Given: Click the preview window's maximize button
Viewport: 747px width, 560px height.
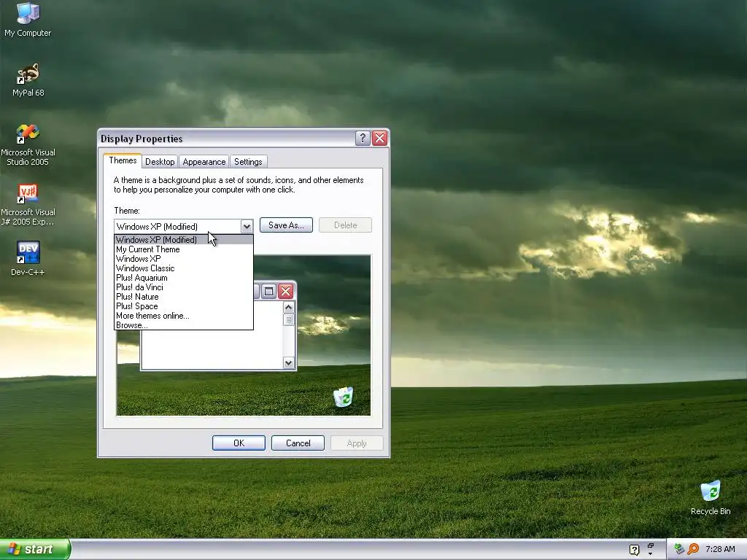Looking at the screenshot, I should click(x=268, y=291).
